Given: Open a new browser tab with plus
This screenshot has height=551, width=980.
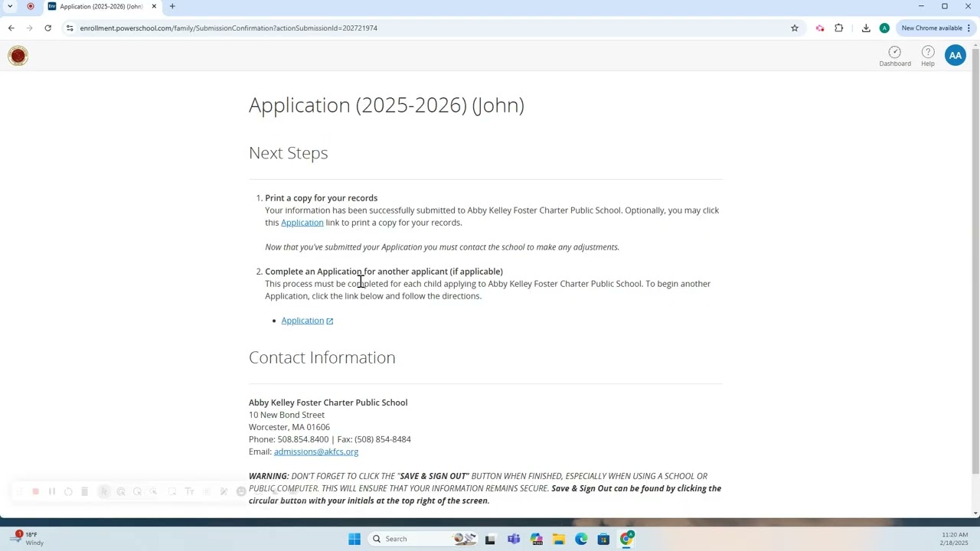Looking at the screenshot, I should click(172, 6).
